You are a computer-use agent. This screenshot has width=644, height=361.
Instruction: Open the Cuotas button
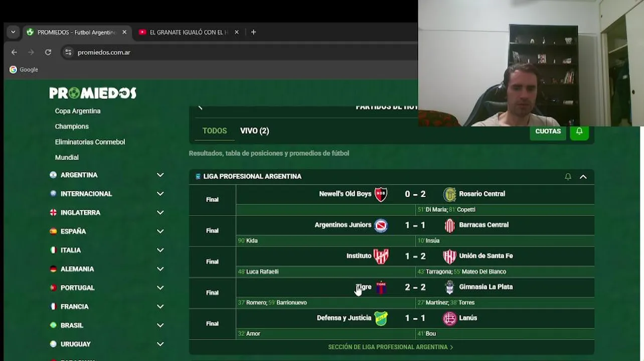point(548,131)
